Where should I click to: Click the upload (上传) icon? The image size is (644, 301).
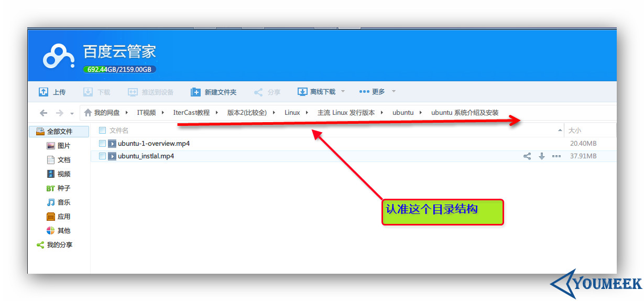point(43,92)
